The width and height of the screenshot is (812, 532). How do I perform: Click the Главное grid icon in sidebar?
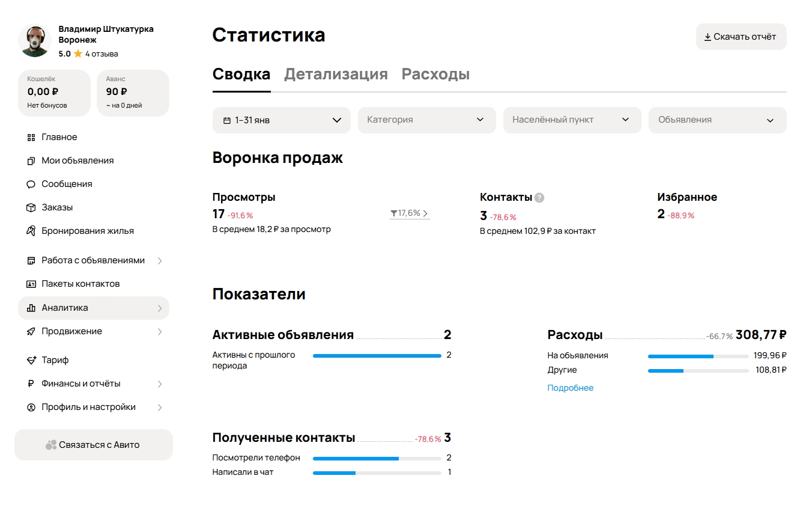(31, 138)
